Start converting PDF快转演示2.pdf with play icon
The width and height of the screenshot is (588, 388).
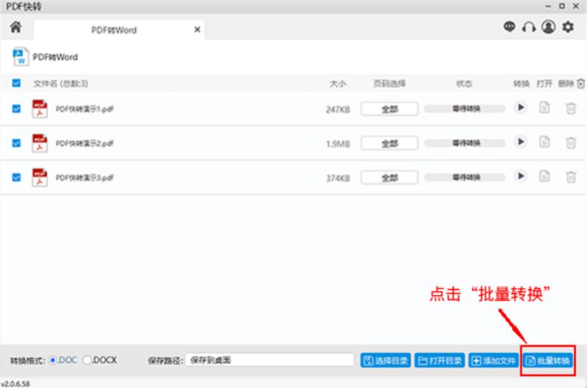tap(520, 142)
